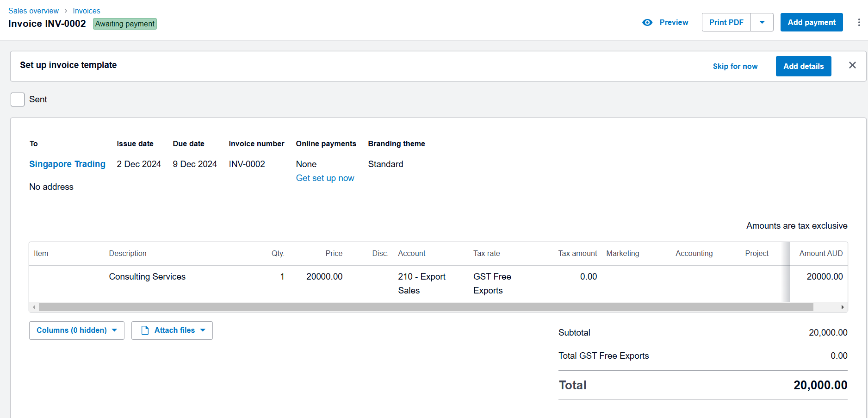The width and height of the screenshot is (868, 418).
Task: Click the paper icon on Attach files
Action: point(145,331)
